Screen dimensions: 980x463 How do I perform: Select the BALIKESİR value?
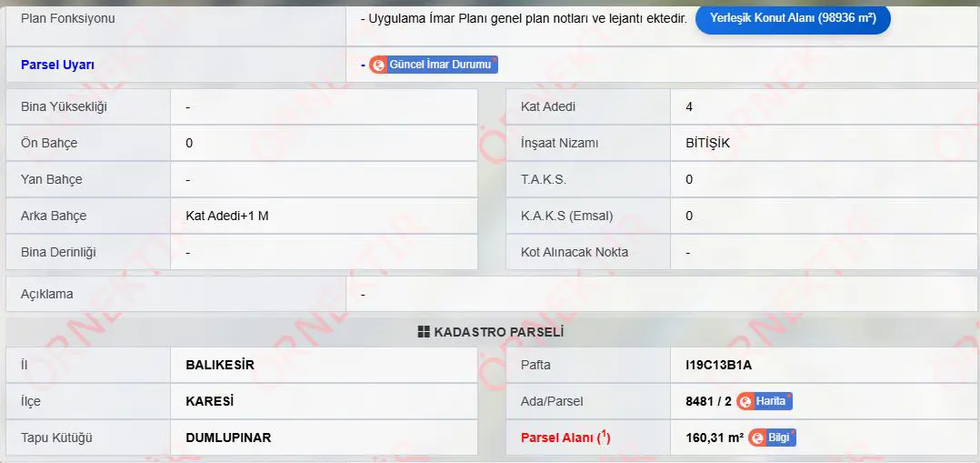pyautogui.click(x=220, y=365)
